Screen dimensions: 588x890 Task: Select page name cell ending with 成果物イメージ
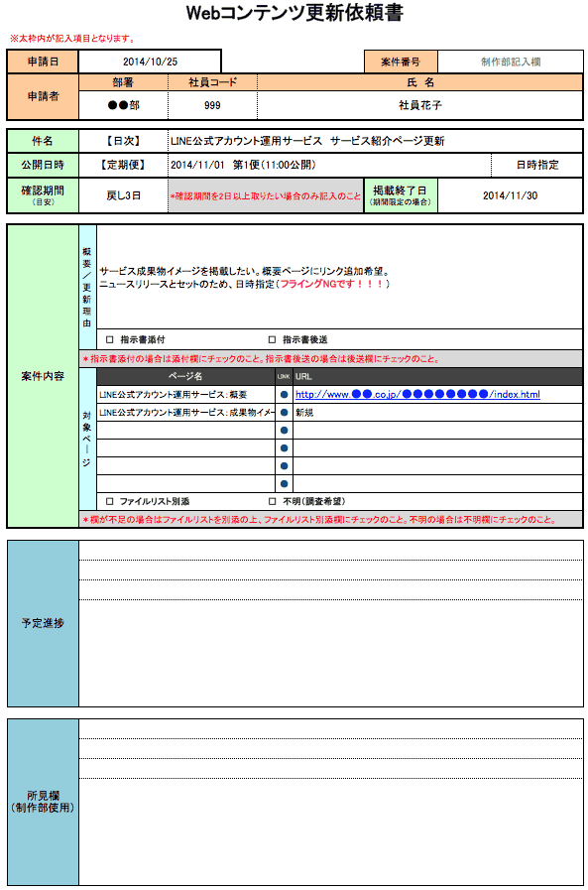click(x=186, y=413)
